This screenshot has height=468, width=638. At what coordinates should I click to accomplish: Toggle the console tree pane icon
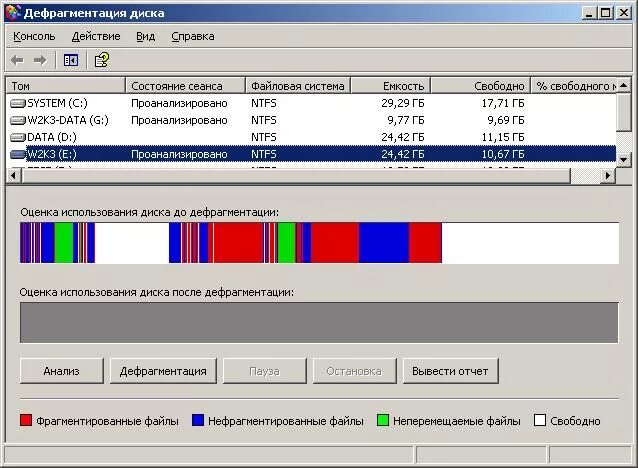(71, 60)
